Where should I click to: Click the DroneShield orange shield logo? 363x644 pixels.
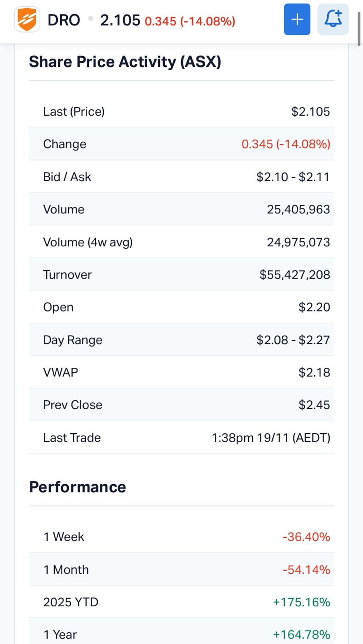coord(27,19)
